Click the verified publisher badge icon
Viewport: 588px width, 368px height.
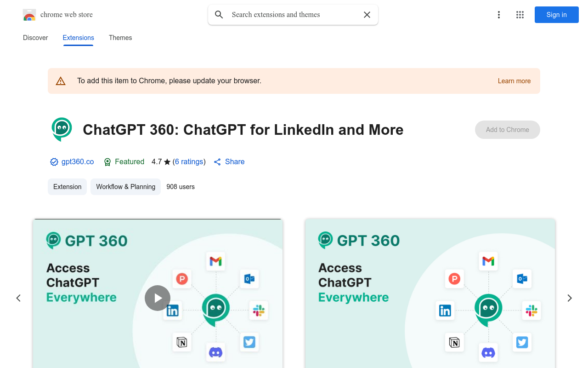(54, 162)
